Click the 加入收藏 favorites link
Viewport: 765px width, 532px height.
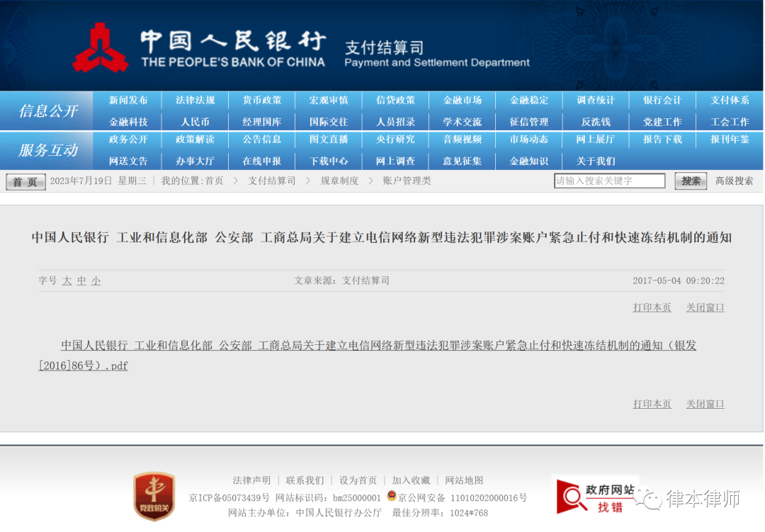point(411,480)
